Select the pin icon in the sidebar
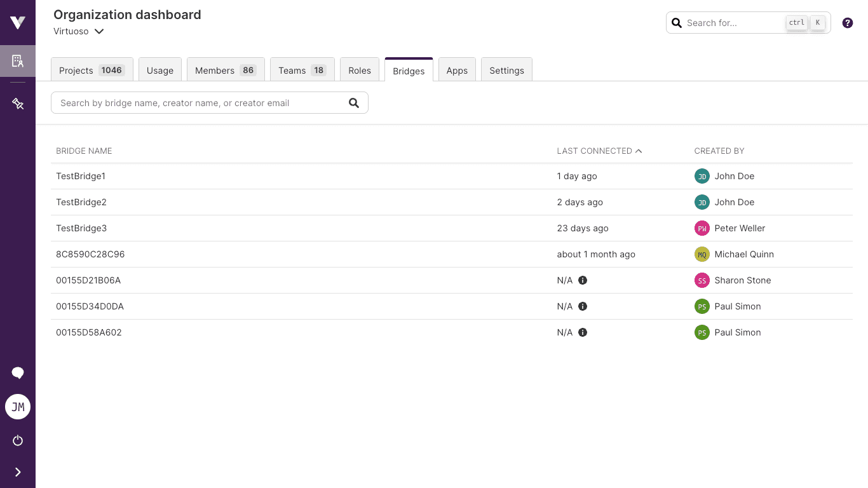 [x=17, y=103]
